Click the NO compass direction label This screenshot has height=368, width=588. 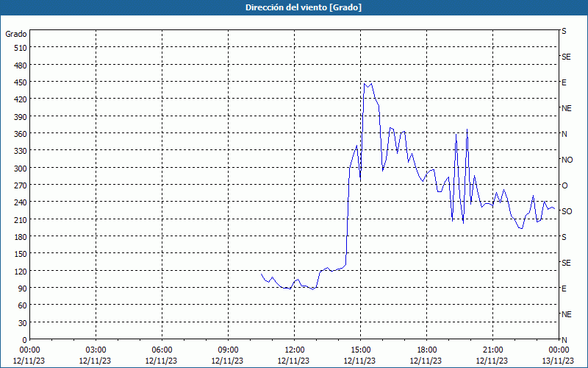[x=567, y=160]
